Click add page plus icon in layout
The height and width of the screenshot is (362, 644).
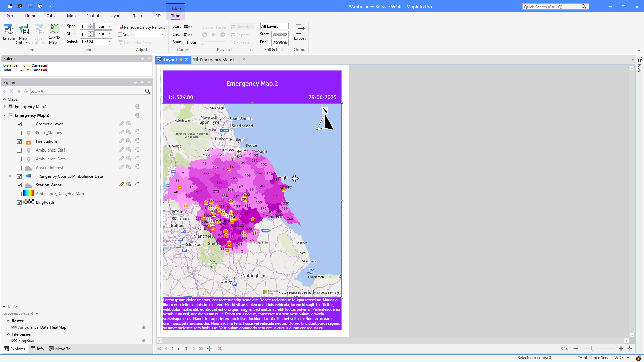210,349
